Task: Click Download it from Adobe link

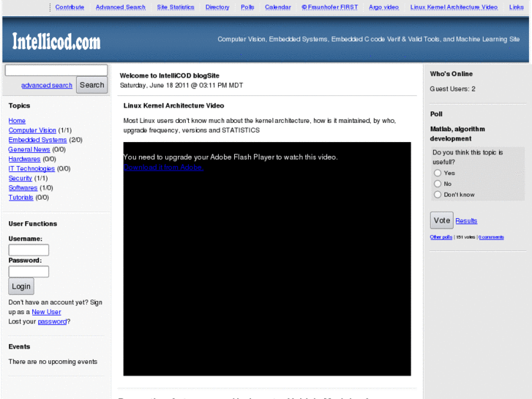Action: pos(163,167)
